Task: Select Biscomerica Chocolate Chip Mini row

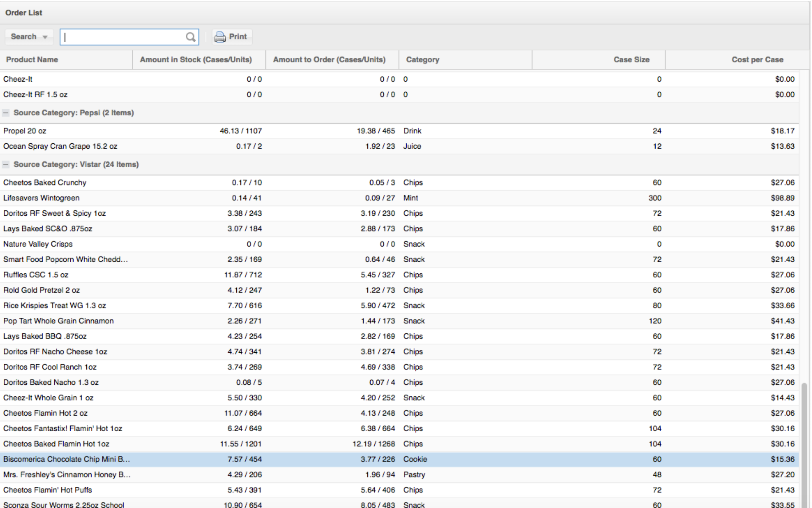Action: click(x=399, y=459)
